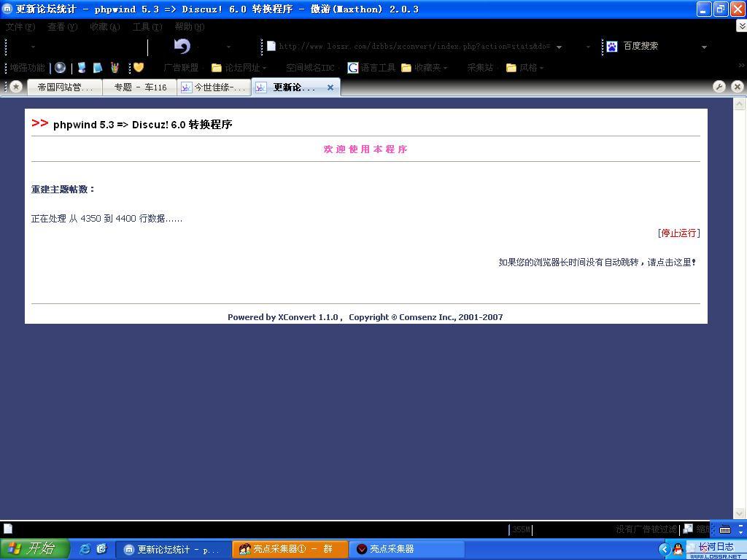This screenshot has height=560, width=747.
Task: Click the 广告联盟 bookmark
Action: click(x=181, y=68)
